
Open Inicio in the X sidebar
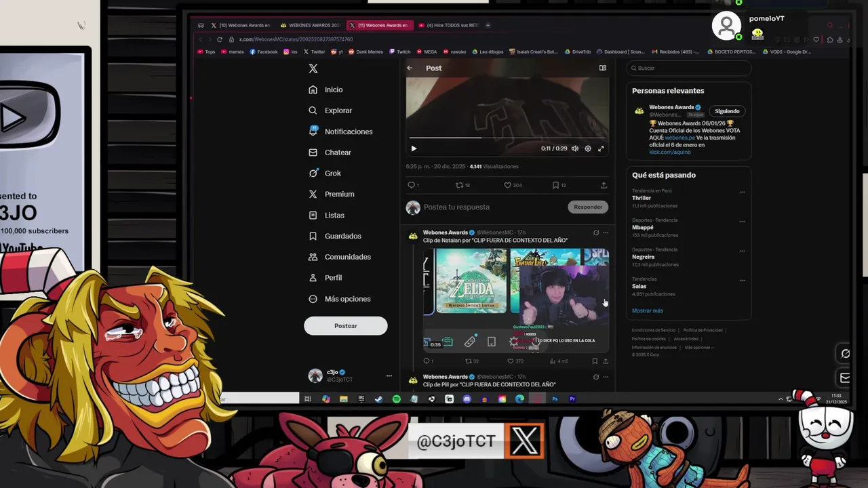coord(326,89)
